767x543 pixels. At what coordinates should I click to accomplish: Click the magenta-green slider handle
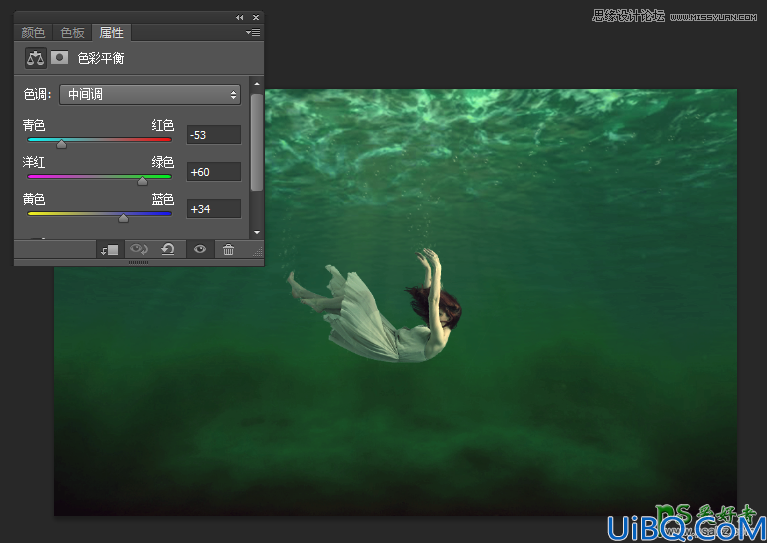[142, 181]
